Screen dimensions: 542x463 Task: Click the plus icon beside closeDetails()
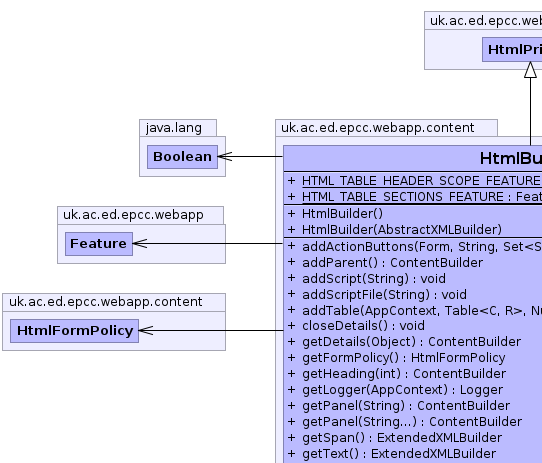tap(291, 326)
